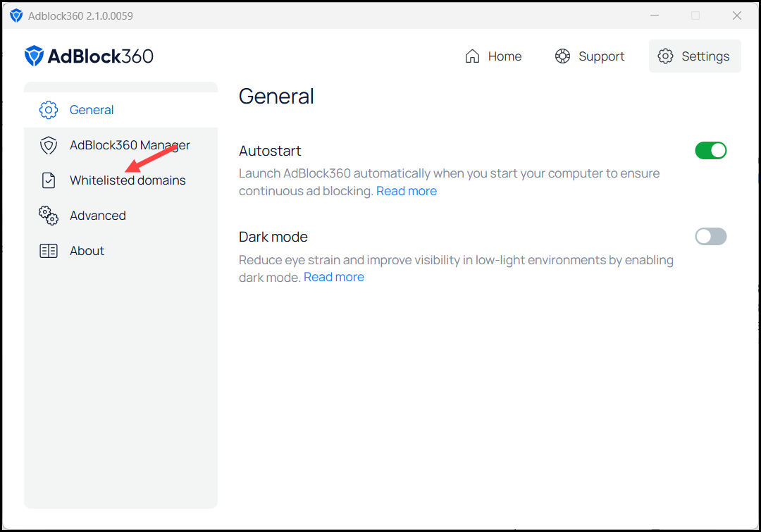The image size is (761, 532).
Task: Click the About book icon
Action: (49, 251)
